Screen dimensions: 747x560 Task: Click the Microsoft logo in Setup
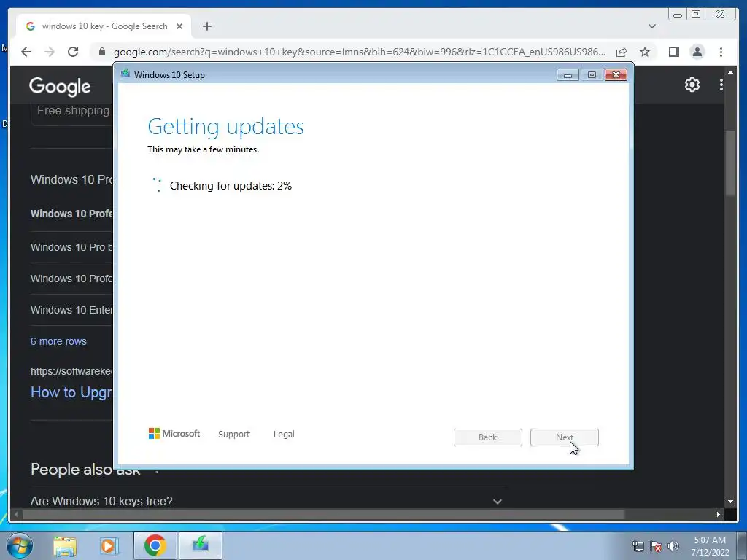pyautogui.click(x=174, y=433)
